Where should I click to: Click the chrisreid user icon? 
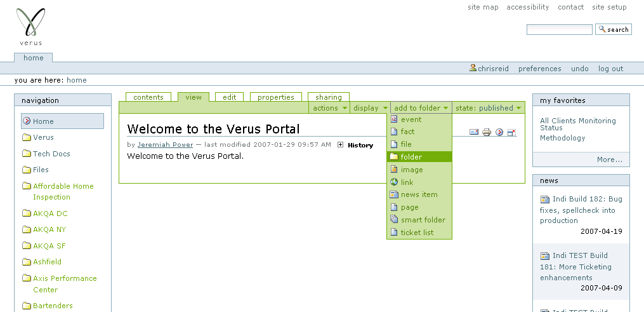point(473,68)
